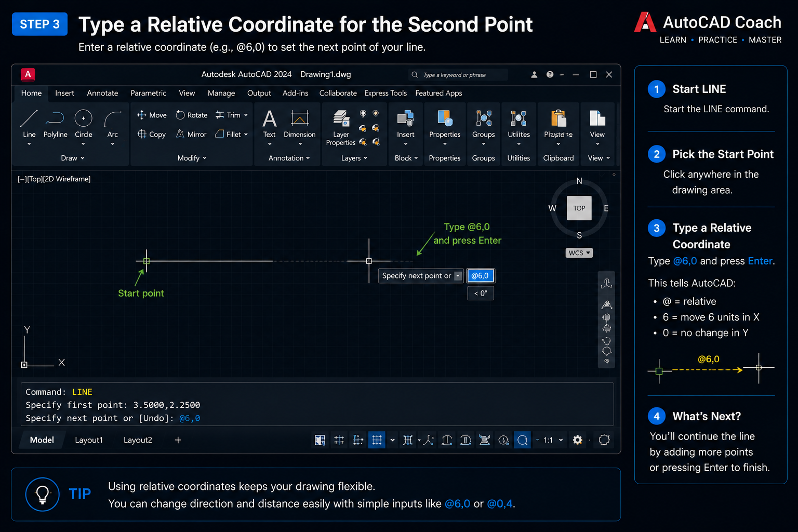
Task: Activate the Move command
Action: tap(152, 115)
